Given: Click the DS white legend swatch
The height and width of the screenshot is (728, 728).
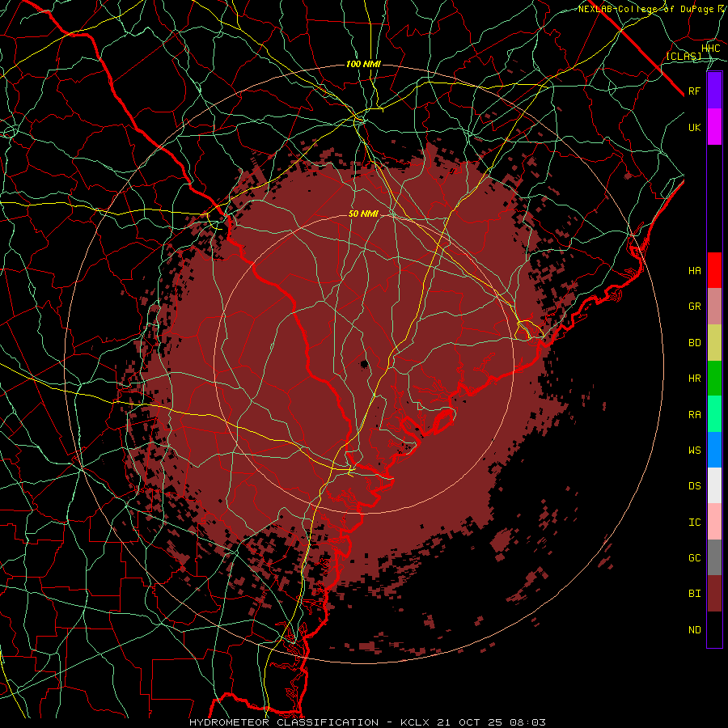Looking at the screenshot, I should (x=714, y=485).
